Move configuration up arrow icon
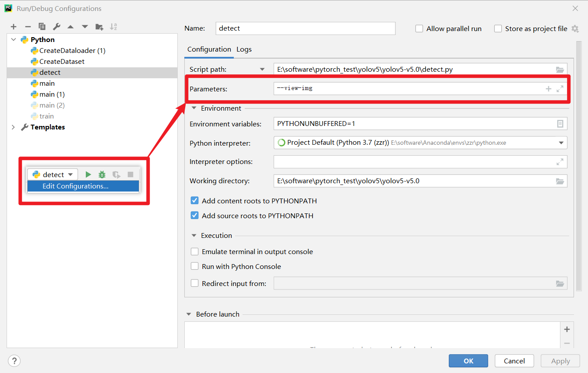Viewport: 588px width, 373px height. tap(70, 27)
